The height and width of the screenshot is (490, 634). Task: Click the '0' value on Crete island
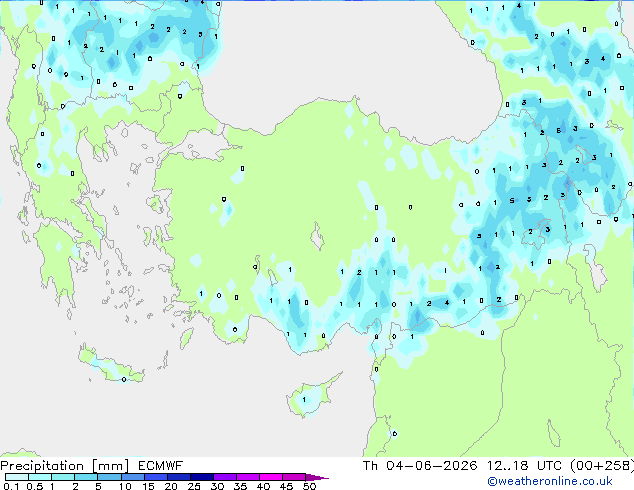(124, 379)
